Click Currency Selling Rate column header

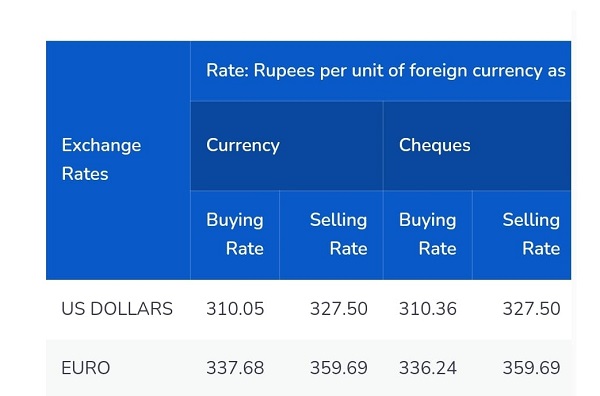click(331, 235)
